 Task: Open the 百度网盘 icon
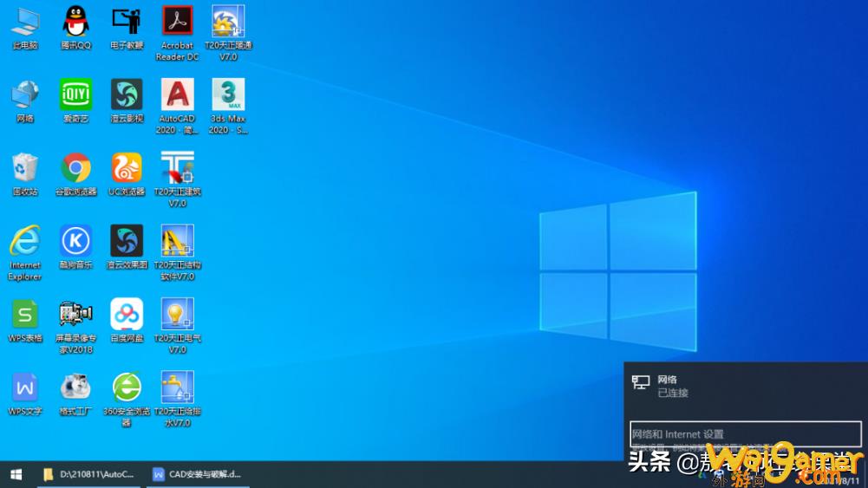[127, 321]
